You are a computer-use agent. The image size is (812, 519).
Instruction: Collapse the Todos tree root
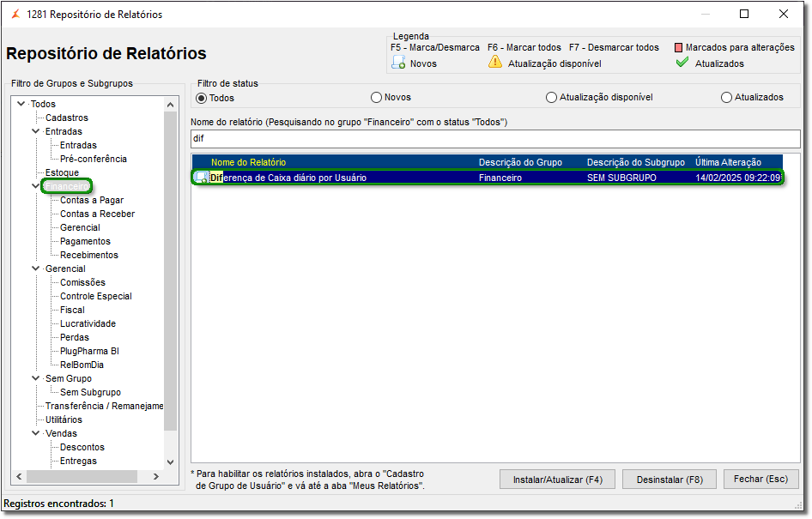[x=21, y=104]
